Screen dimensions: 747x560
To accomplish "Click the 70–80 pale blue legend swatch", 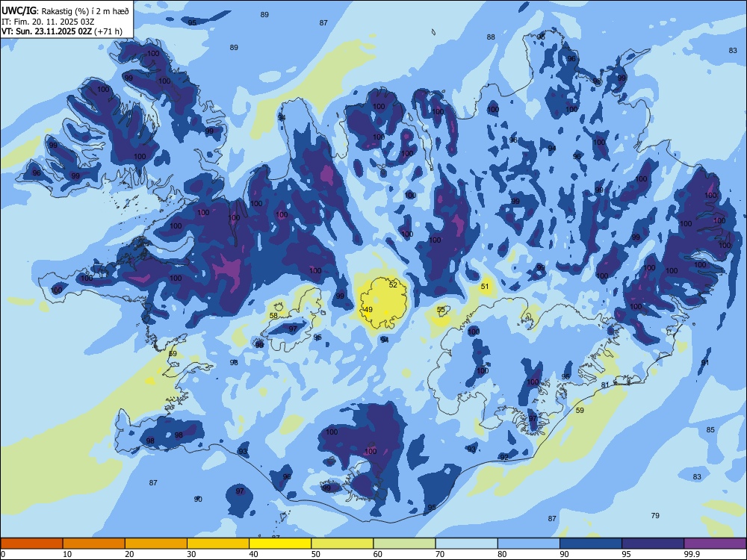I will coord(466,544).
